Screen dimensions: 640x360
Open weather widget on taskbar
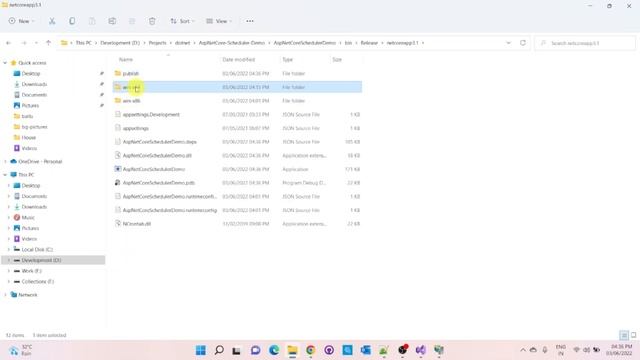coord(20,350)
